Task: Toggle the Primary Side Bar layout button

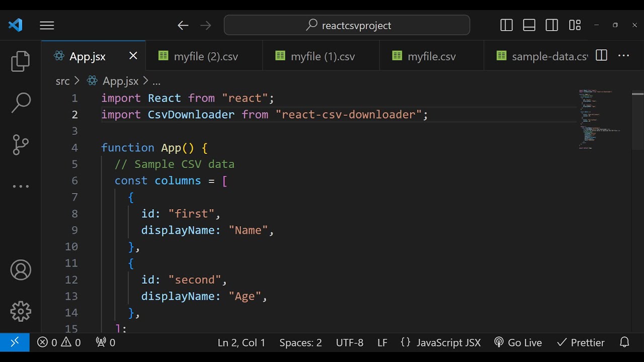Action: 507,25
